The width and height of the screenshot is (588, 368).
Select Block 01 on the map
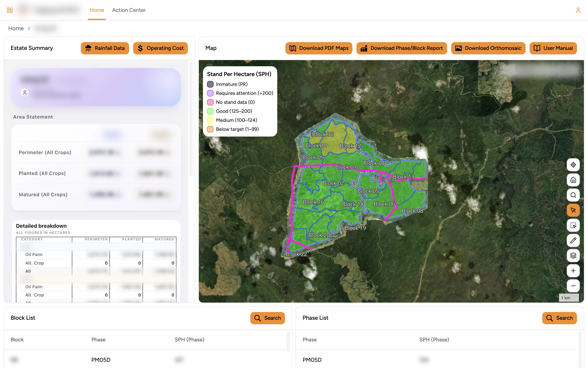(x=346, y=167)
